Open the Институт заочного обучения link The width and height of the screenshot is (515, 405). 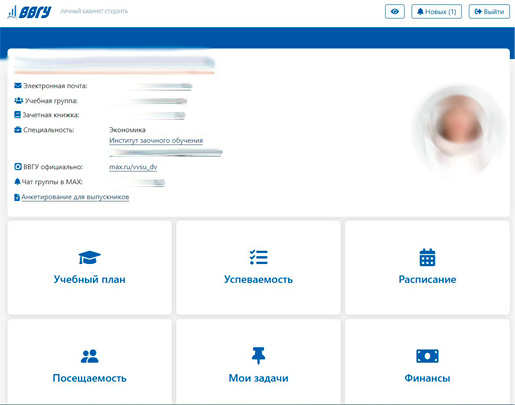(x=156, y=141)
